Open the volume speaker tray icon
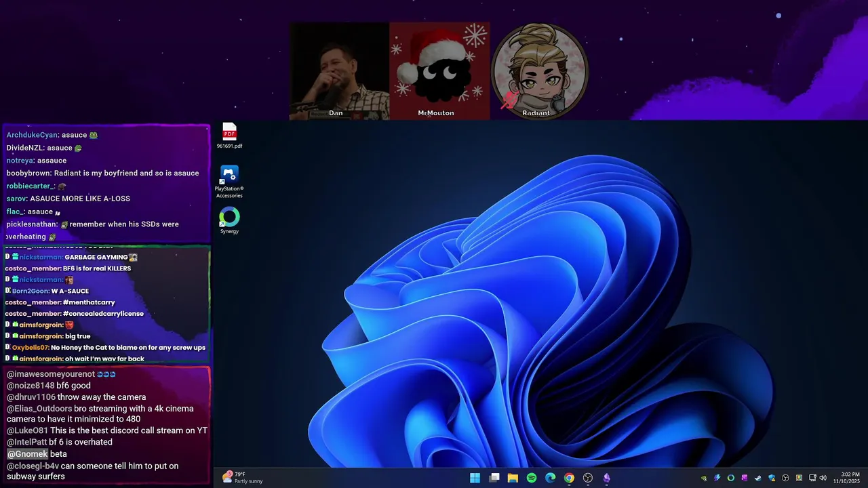Viewport: 868px width, 488px height. 823,478
